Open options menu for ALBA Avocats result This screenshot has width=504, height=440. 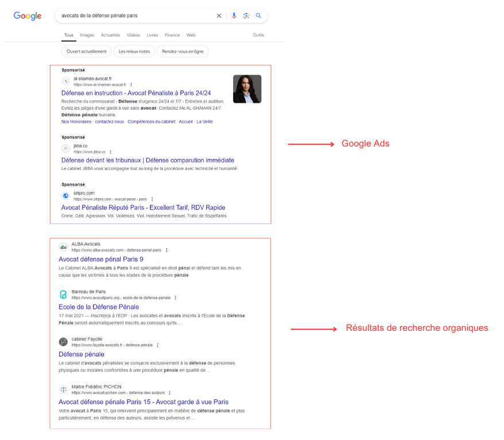tap(166, 250)
